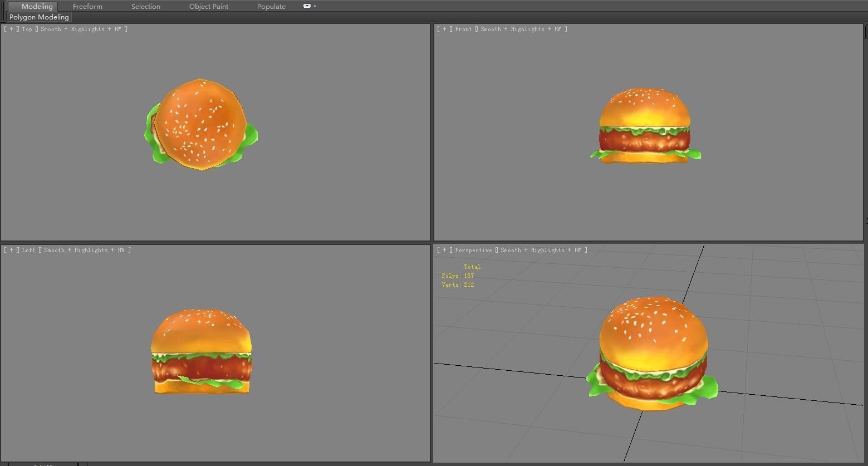
Task: Go to the Object Paint tab
Action: (x=209, y=7)
